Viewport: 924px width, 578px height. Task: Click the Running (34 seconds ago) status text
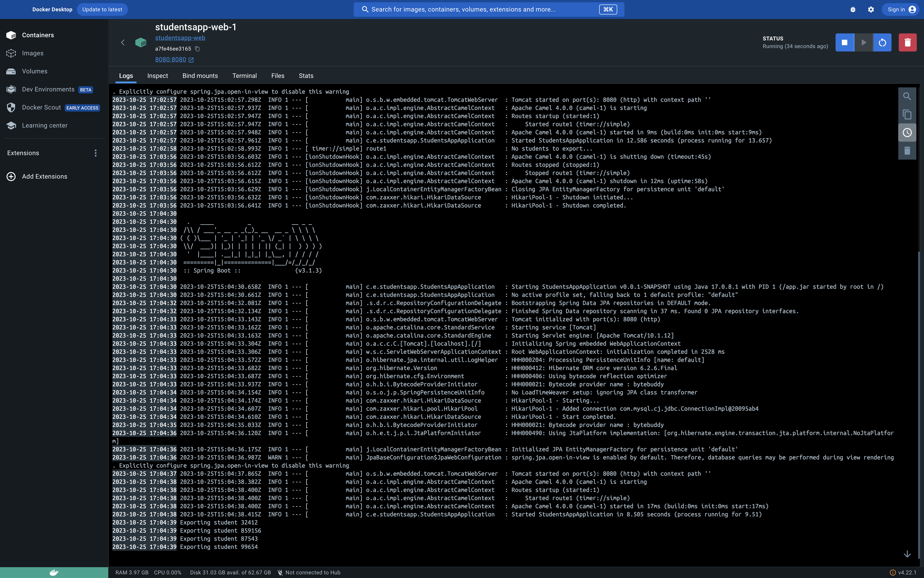tap(795, 46)
